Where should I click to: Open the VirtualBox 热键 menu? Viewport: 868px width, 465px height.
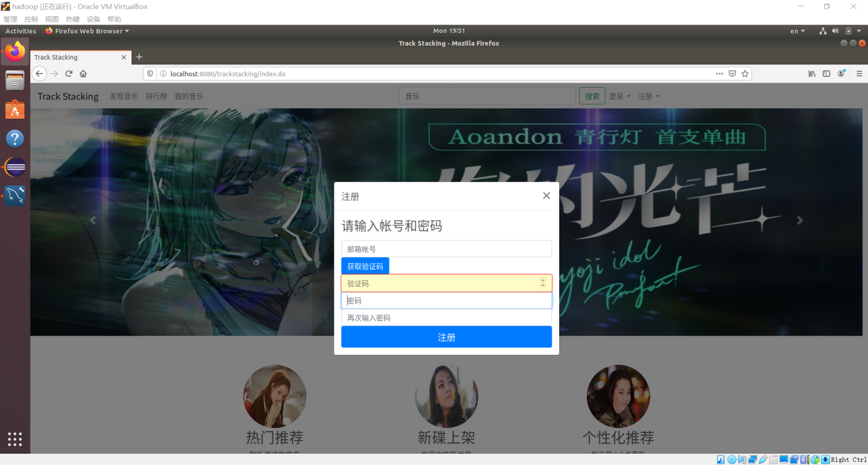(x=73, y=19)
